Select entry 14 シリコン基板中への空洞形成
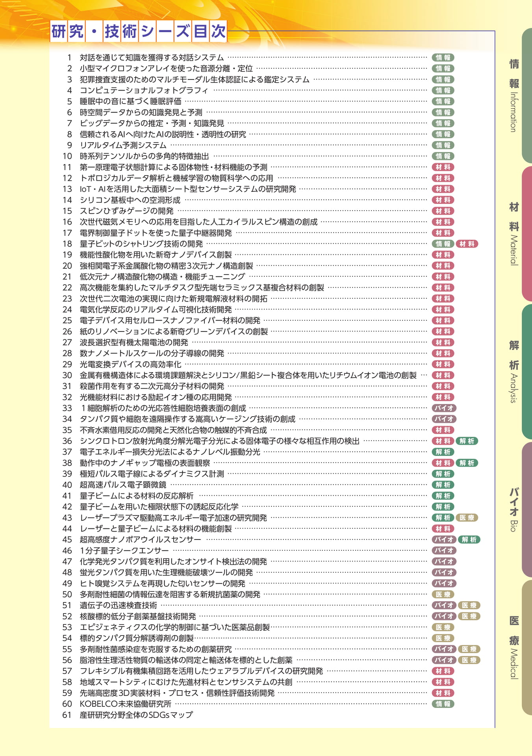The image size is (532, 756). [130, 200]
